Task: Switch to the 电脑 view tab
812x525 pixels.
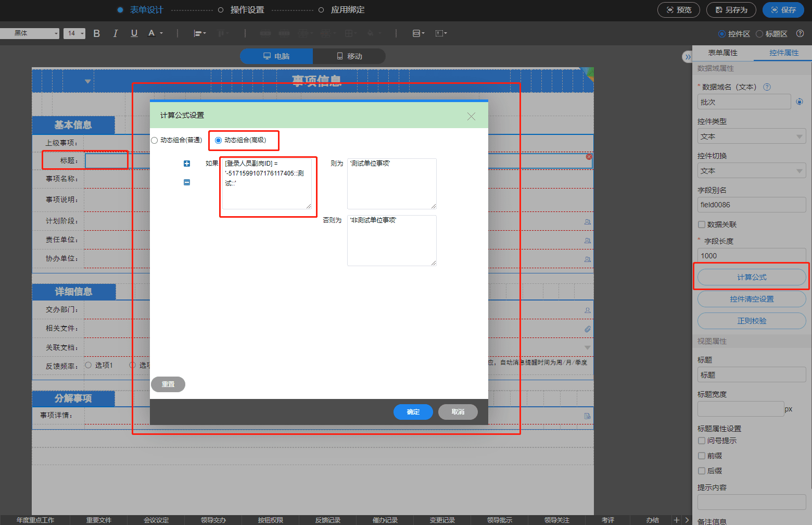Action: tap(276, 56)
